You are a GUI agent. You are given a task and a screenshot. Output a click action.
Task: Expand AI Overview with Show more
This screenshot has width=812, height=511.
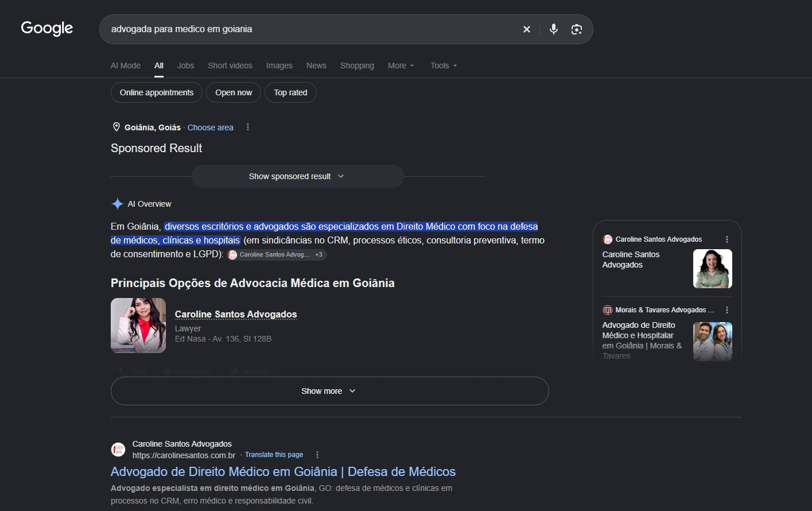point(329,391)
